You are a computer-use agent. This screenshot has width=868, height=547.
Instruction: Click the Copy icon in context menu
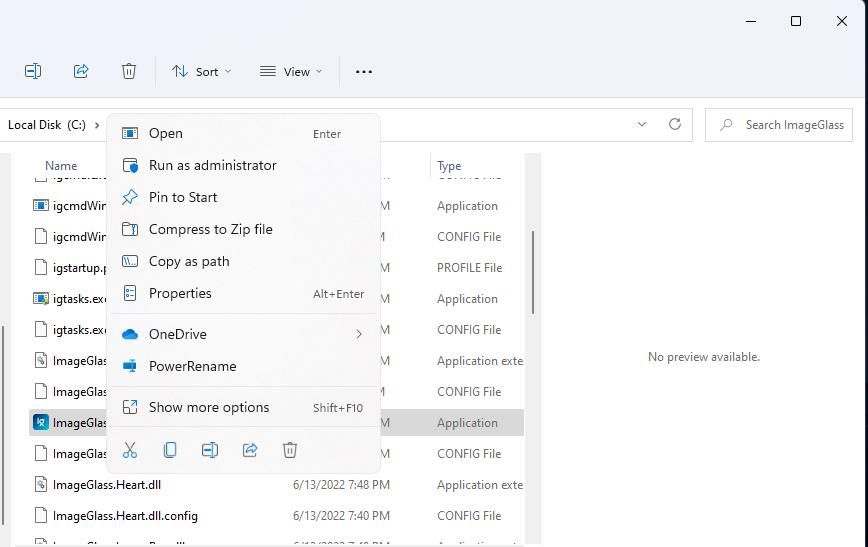[170, 450]
